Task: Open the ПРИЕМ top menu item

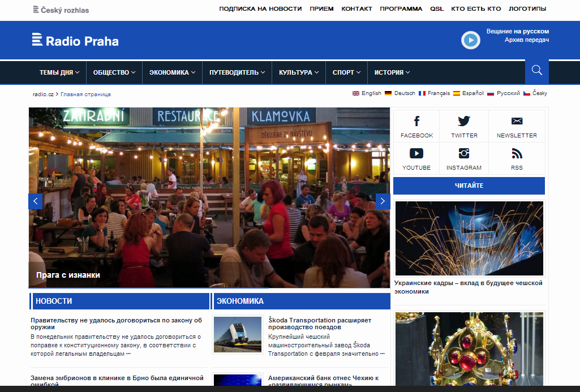Action: click(321, 9)
